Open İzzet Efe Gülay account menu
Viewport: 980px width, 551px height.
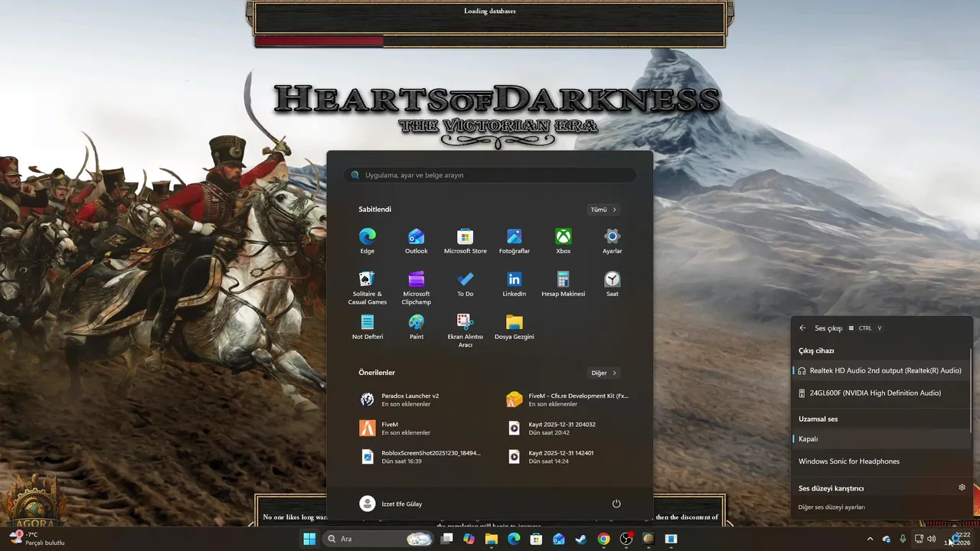391,504
